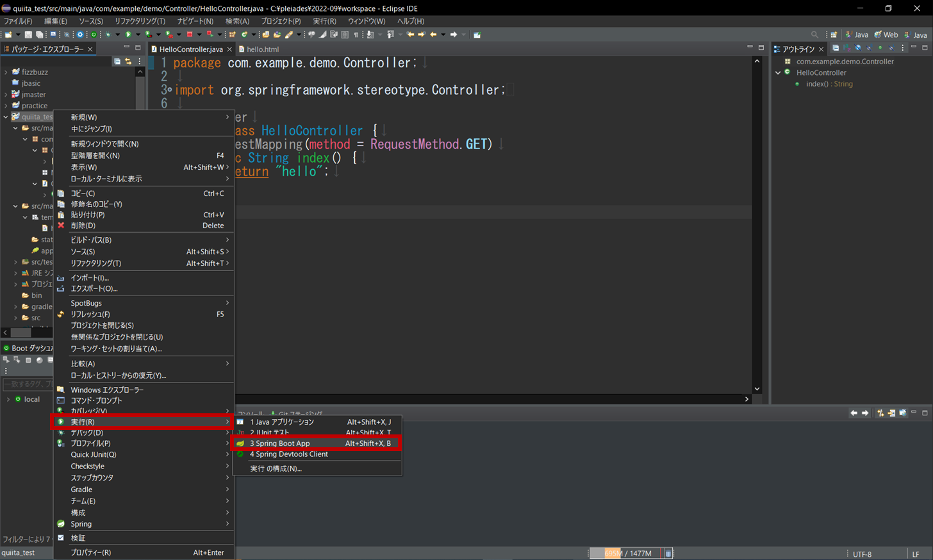
Task: Collapse the HelloController node in Outline
Action: 778,73
